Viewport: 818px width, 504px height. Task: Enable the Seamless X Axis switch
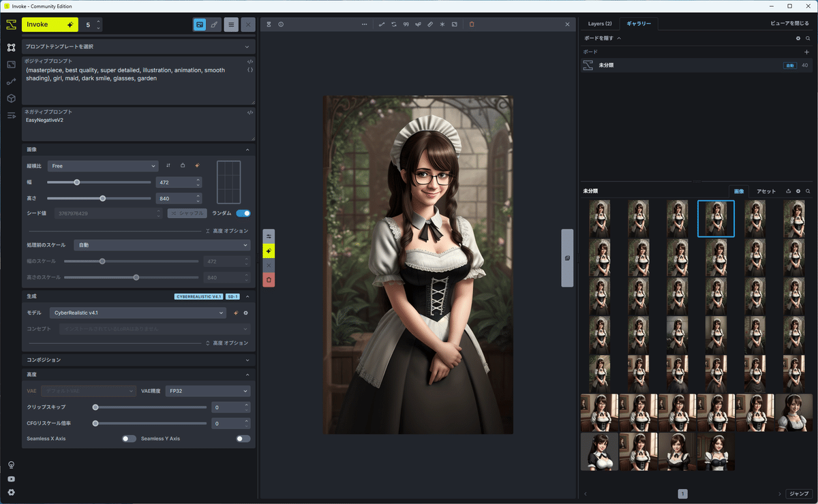[x=129, y=439]
